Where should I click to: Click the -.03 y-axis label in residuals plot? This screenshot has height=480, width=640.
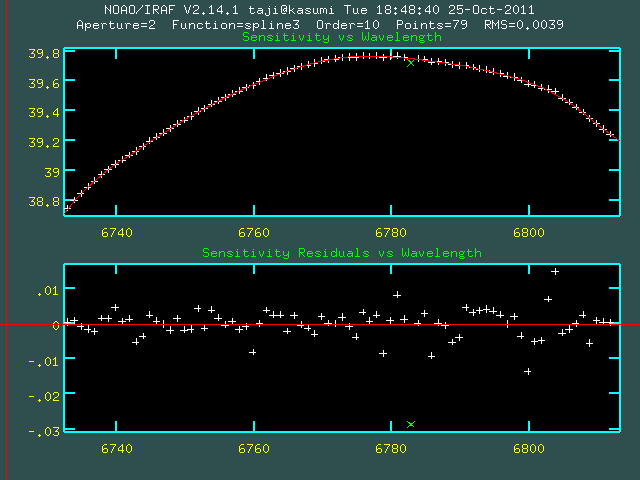[44, 431]
